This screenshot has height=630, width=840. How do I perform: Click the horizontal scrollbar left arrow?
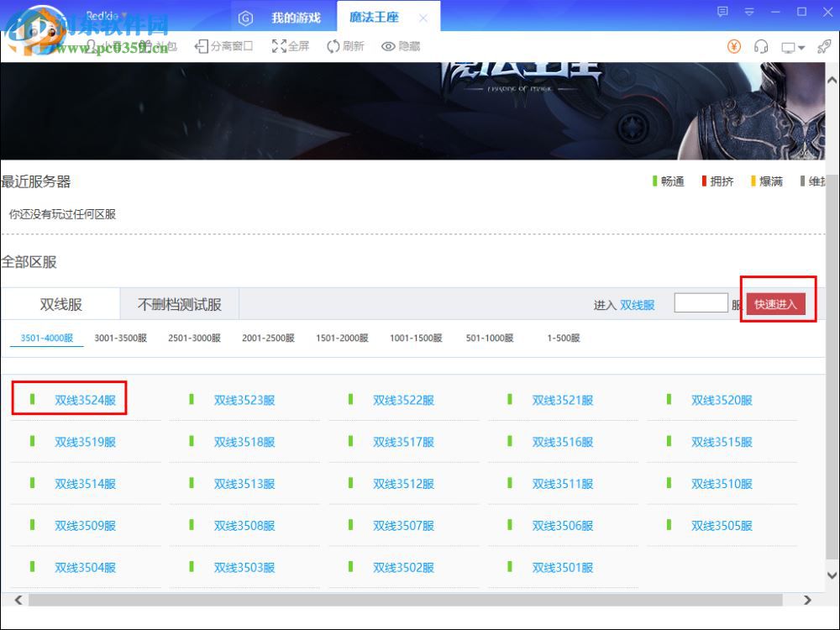18,600
